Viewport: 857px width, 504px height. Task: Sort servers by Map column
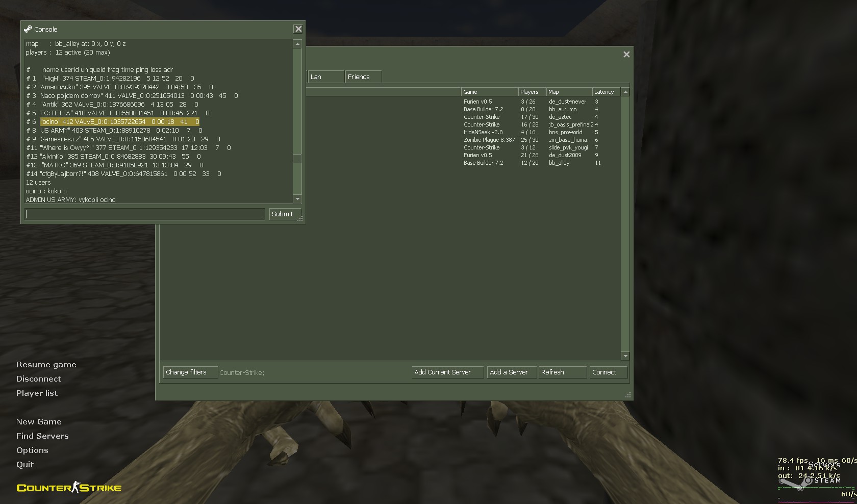(x=569, y=92)
